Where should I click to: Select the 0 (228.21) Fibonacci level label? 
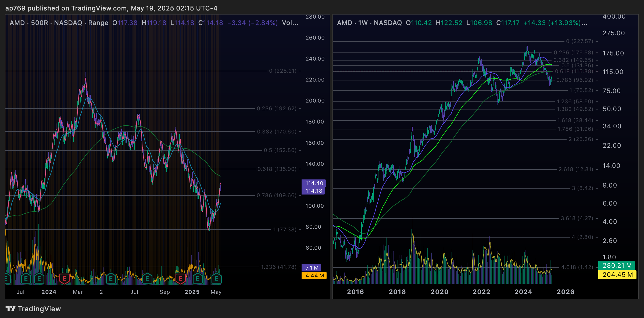(283, 71)
